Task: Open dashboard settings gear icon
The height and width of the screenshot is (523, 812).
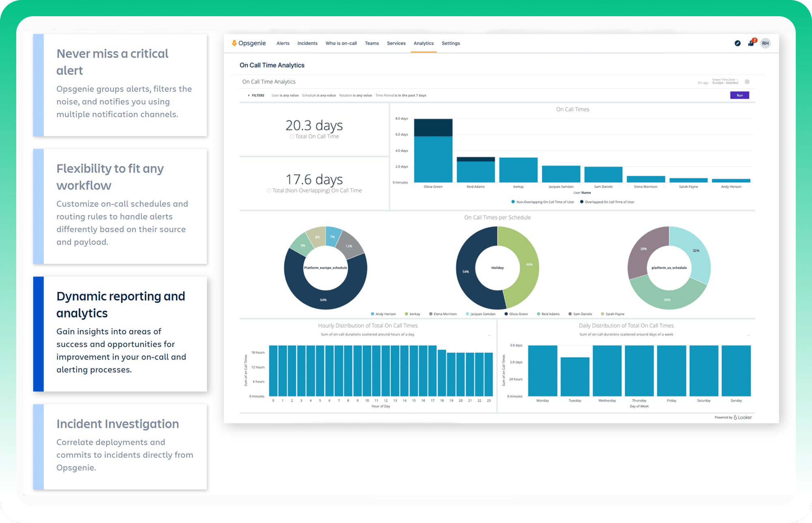Action: click(x=747, y=82)
